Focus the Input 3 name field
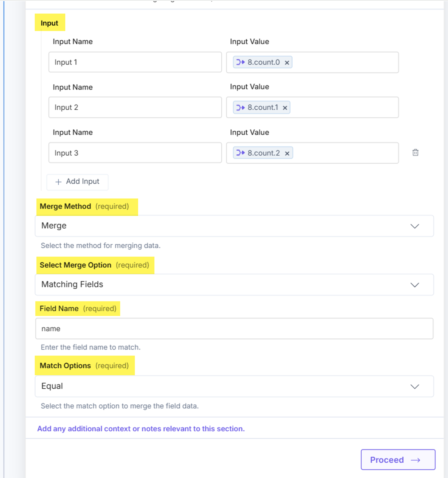Screen dimensions: 448x478 click(135, 153)
